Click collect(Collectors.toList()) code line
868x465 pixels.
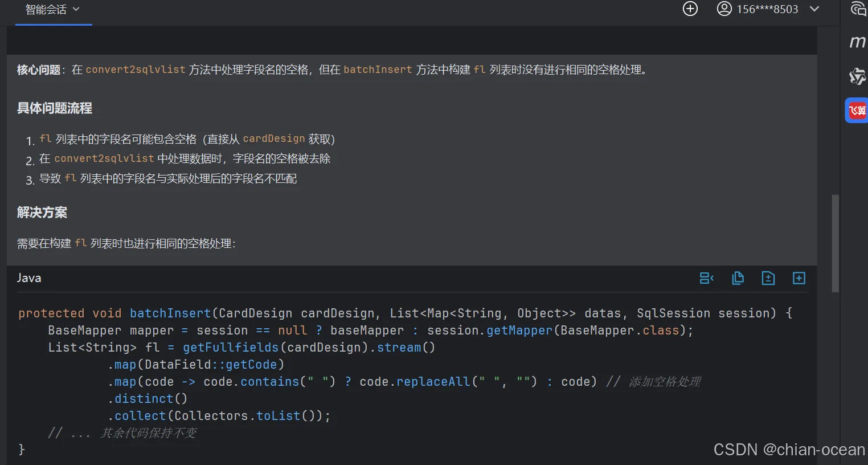click(219, 416)
